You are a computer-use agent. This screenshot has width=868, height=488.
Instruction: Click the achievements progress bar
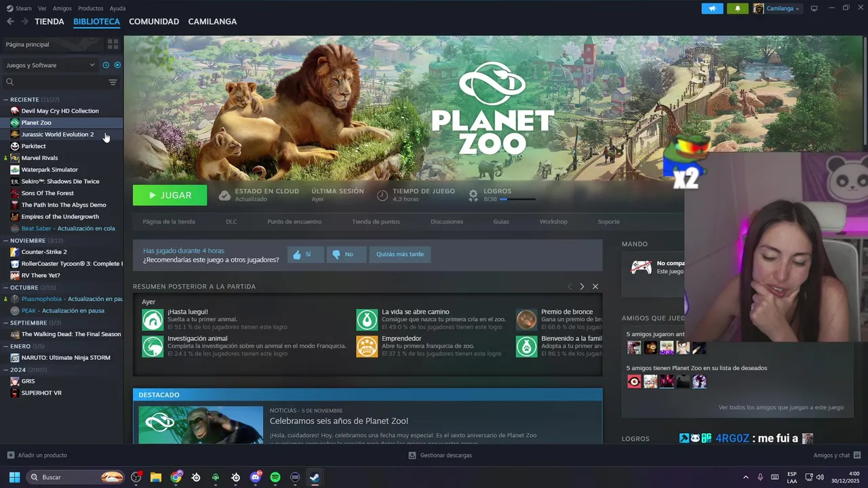(x=517, y=199)
